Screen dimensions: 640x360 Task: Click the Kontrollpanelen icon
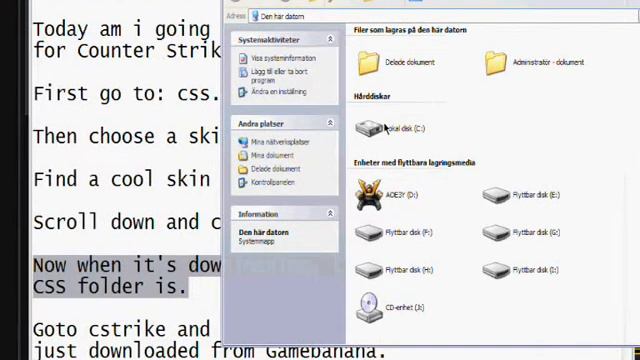coord(243,183)
